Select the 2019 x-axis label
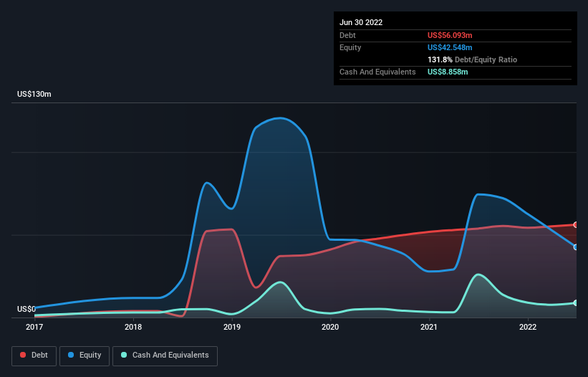 click(x=232, y=327)
